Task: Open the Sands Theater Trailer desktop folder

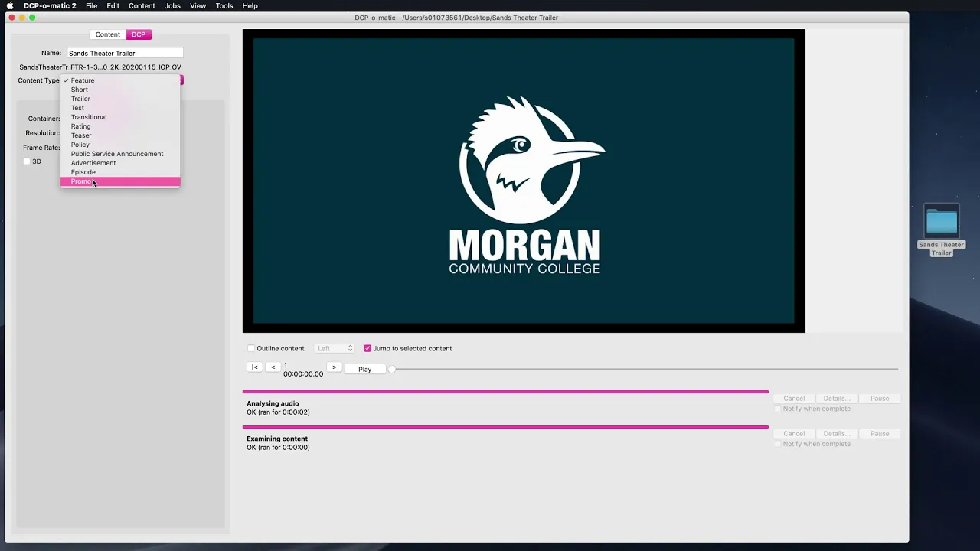Action: [x=941, y=230]
